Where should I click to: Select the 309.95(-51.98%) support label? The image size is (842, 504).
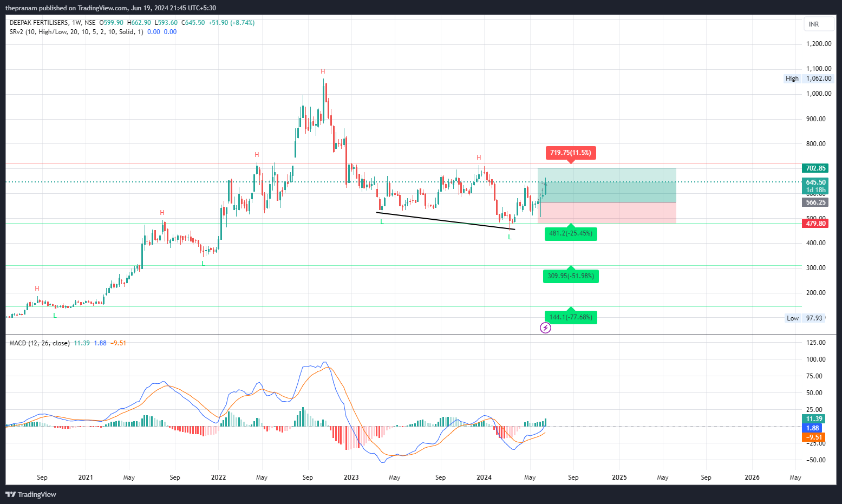point(571,276)
